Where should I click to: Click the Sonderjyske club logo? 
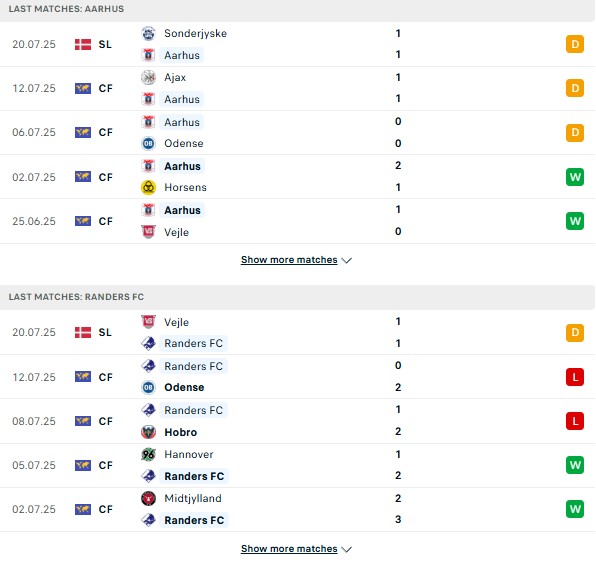[148, 33]
